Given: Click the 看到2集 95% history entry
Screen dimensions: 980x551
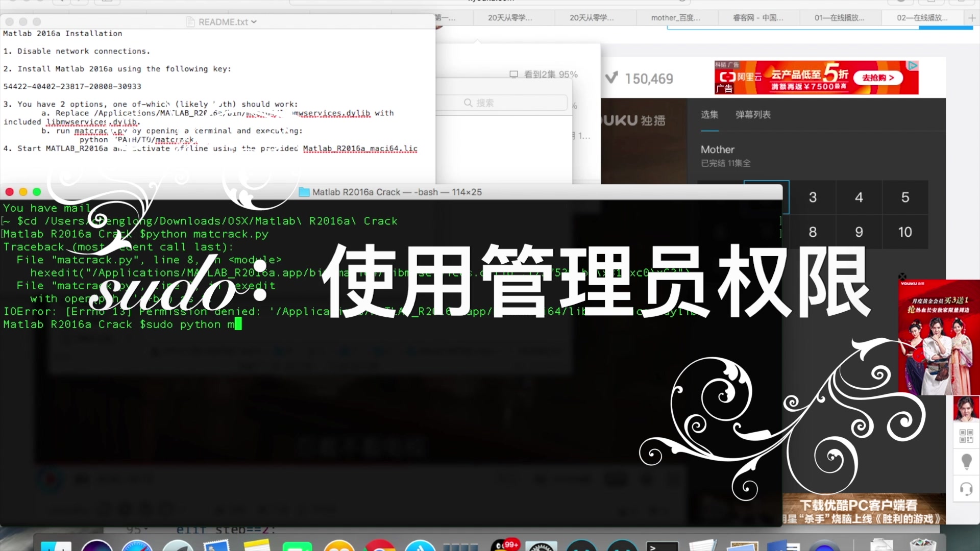Looking at the screenshot, I should [544, 74].
